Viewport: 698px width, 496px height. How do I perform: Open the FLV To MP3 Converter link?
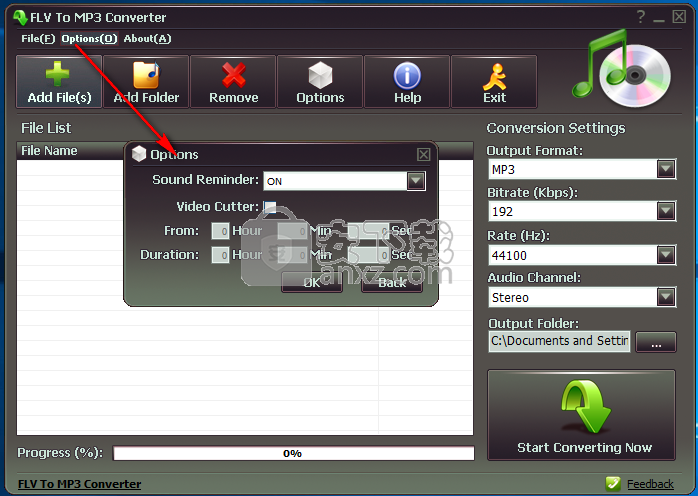coord(80,484)
